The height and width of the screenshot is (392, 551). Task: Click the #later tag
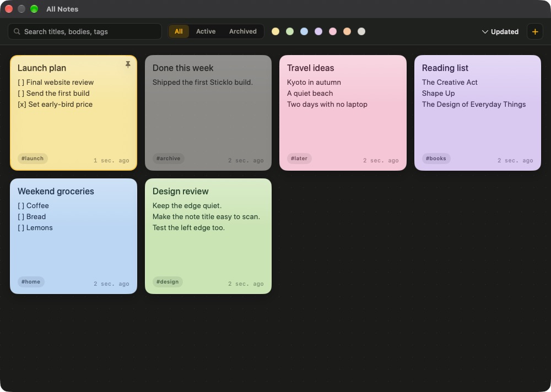299,159
